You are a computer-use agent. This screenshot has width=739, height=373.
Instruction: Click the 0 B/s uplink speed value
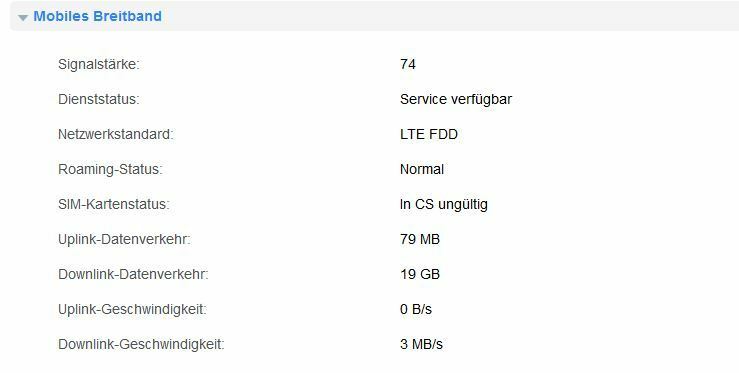(x=416, y=309)
